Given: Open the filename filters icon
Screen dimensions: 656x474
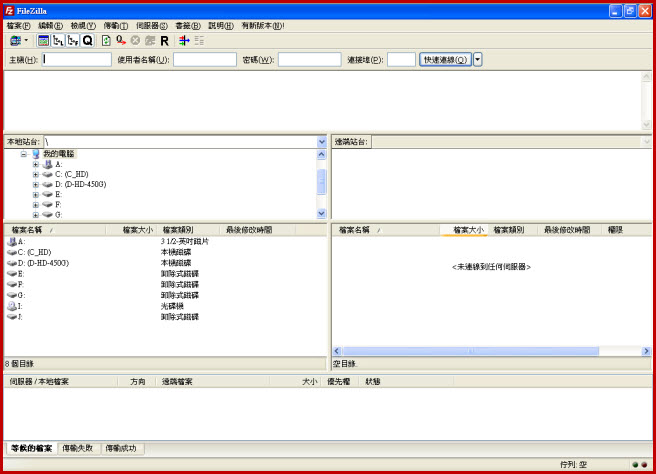Looking at the screenshot, I should pos(183,41).
